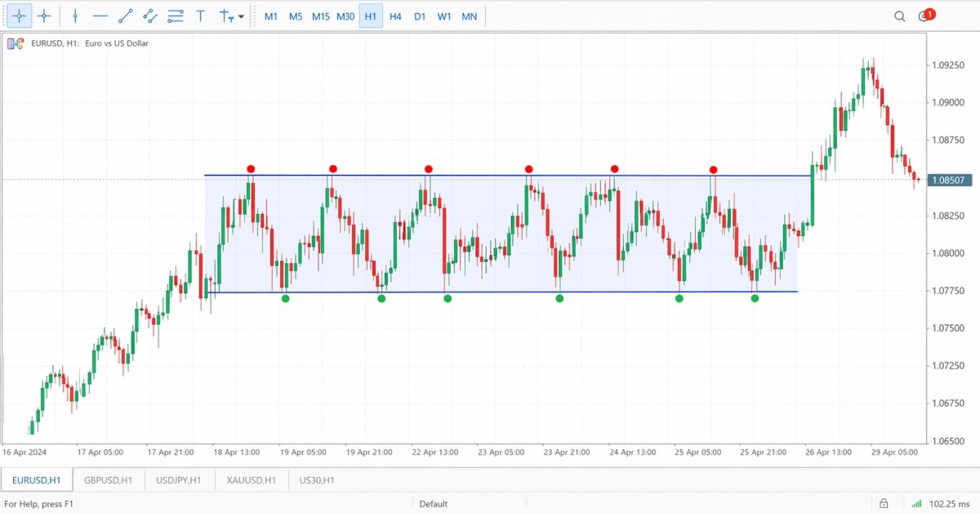This screenshot has height=513, width=980.
Task: Click the 1.07250 price scale label
Action: point(949,366)
